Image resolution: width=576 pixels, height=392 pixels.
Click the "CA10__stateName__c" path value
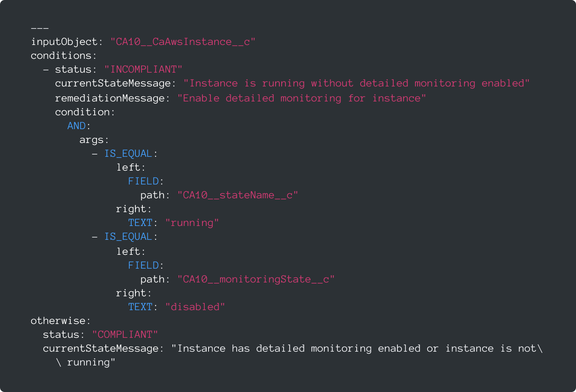(x=237, y=195)
